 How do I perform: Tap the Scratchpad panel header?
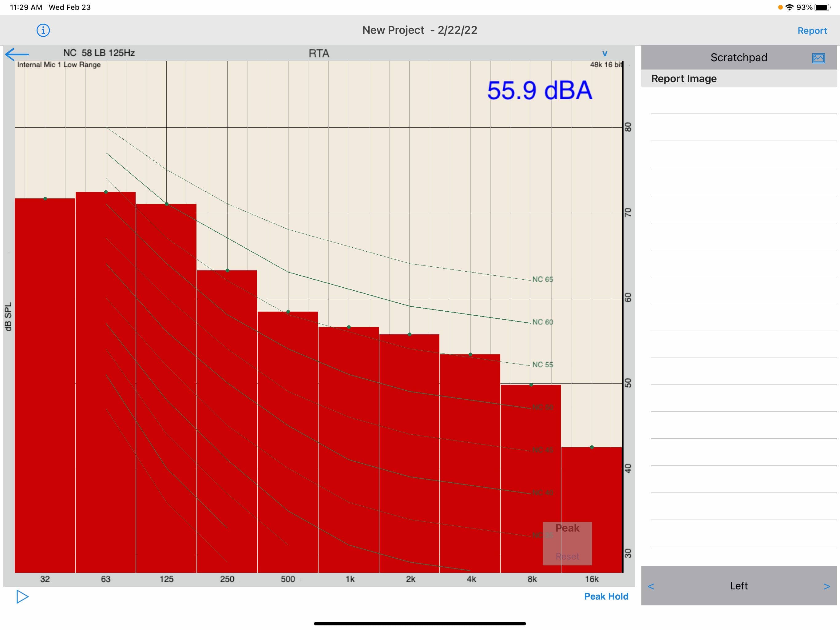738,58
